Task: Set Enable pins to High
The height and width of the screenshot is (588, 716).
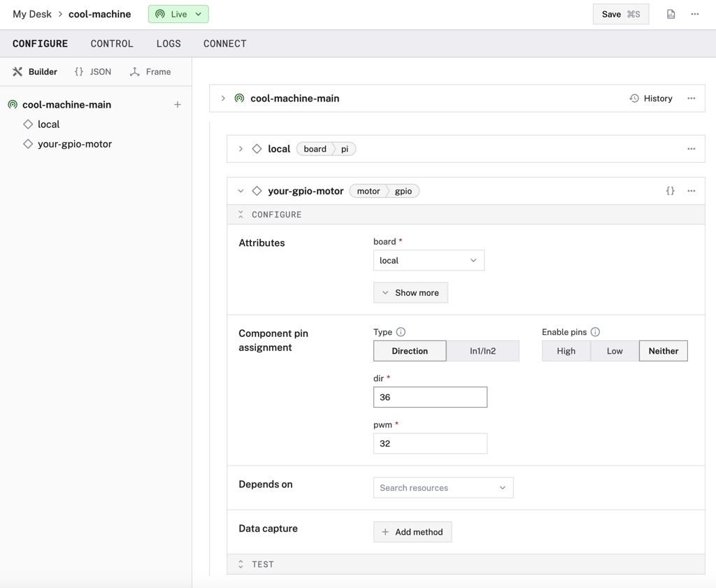Action: (x=566, y=351)
